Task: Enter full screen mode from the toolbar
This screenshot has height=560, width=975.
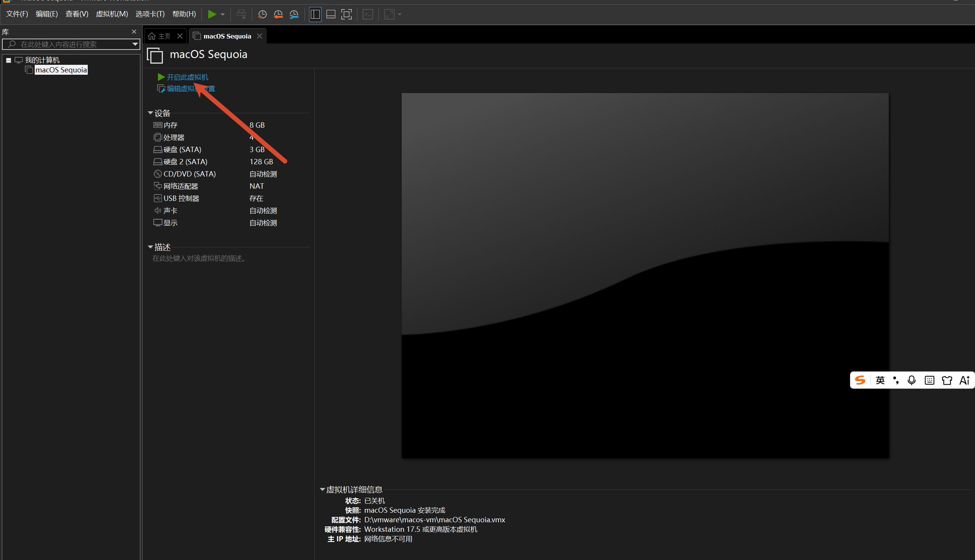Action: 347,14
